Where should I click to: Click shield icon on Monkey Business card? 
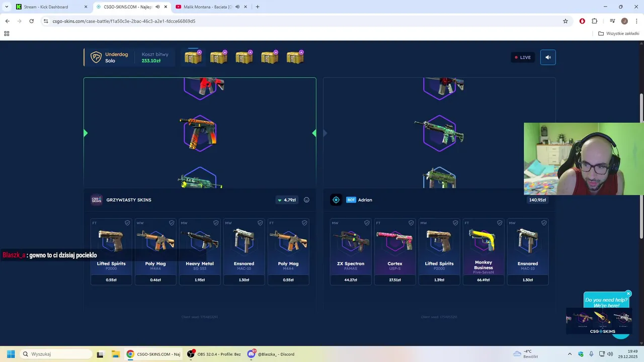pyautogui.click(x=500, y=223)
